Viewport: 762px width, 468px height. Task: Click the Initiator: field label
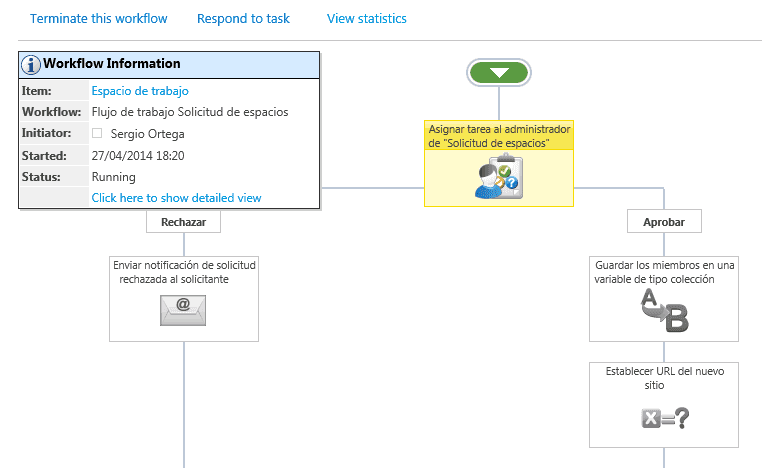(46, 133)
